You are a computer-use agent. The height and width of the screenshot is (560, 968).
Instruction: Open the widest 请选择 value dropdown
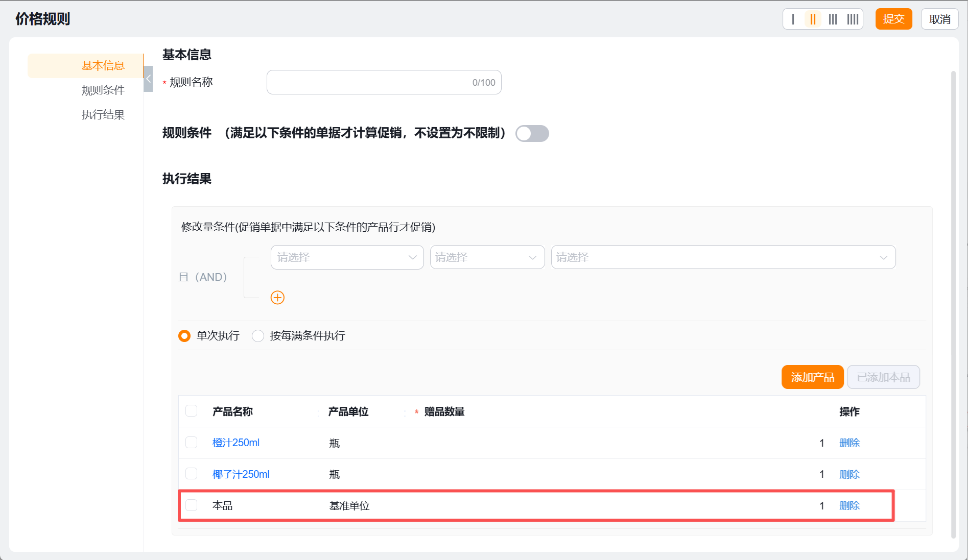(723, 257)
